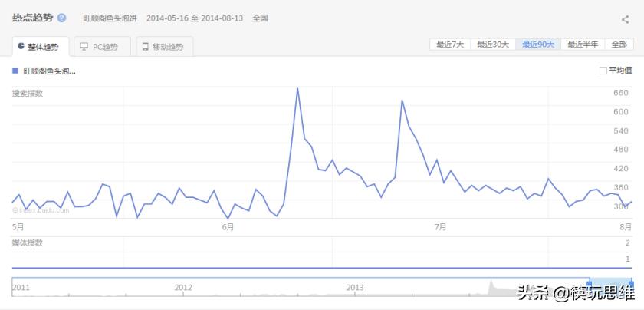Click the 6月 x-axis label
This screenshot has height=310, width=644.
tap(228, 226)
